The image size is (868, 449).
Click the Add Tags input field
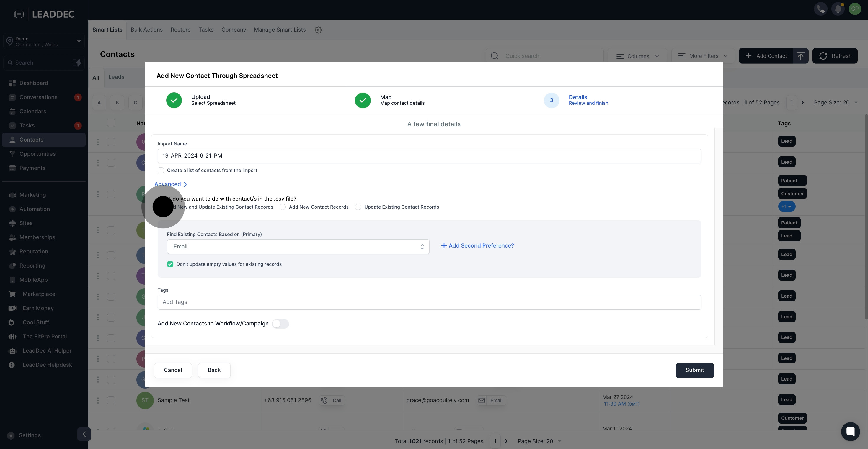[429, 302]
